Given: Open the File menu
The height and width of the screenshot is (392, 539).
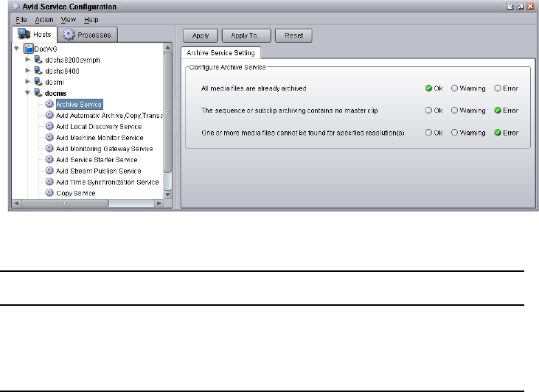Looking at the screenshot, I should [x=21, y=20].
